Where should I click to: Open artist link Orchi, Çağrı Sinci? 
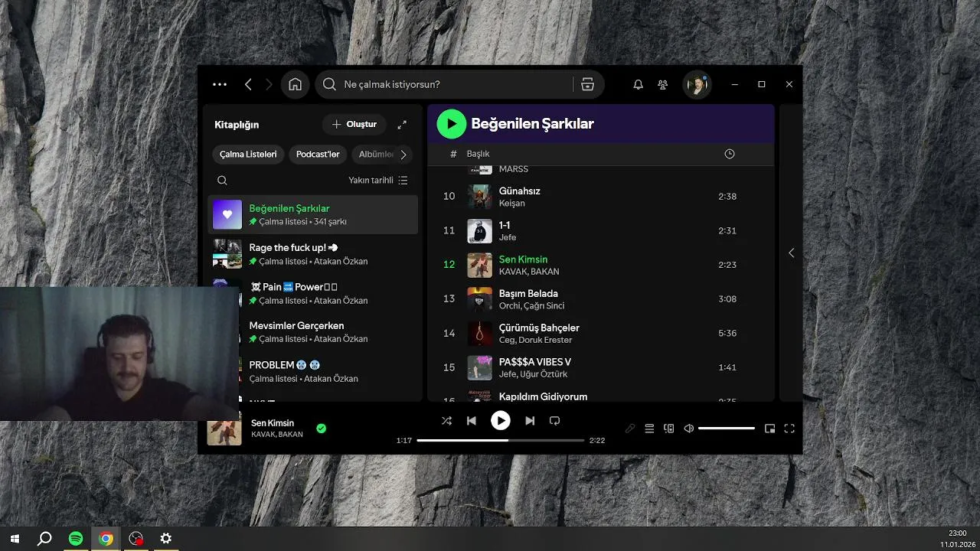pos(532,305)
